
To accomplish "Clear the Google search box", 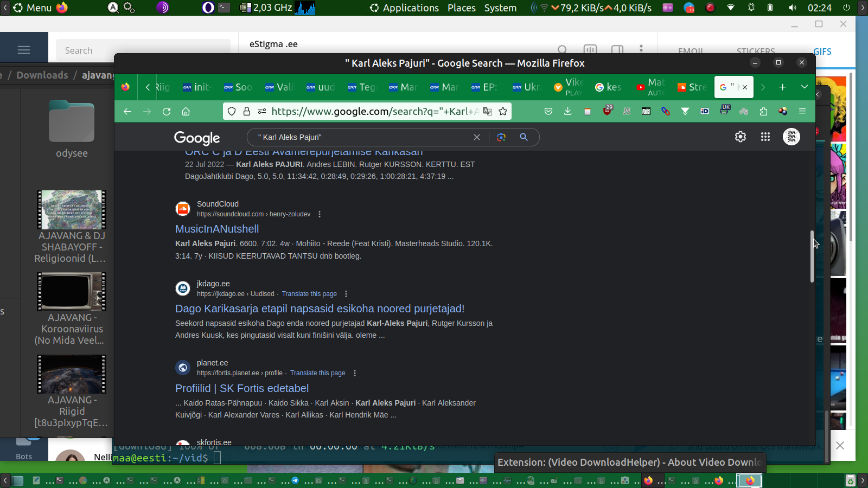I will point(477,137).
